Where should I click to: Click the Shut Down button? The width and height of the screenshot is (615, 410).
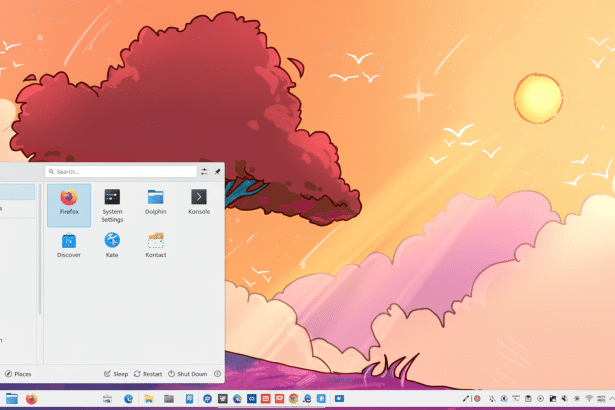point(188,374)
